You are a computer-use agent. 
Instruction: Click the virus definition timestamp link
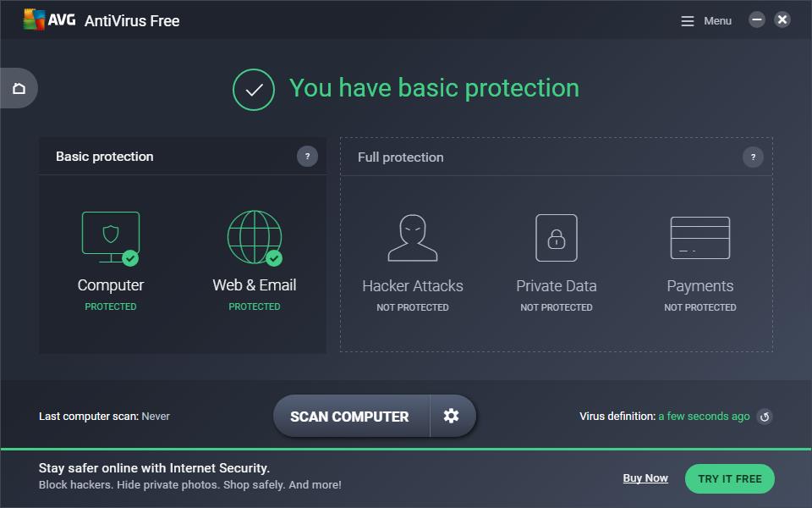coord(705,417)
